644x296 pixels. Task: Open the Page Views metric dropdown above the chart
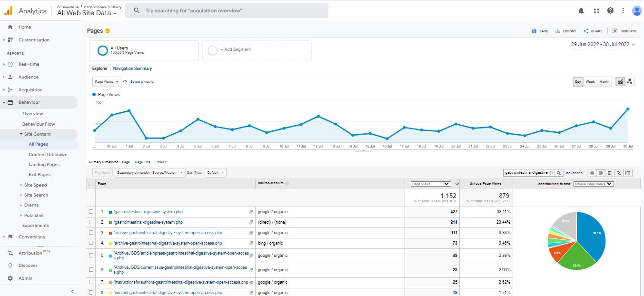(x=107, y=81)
